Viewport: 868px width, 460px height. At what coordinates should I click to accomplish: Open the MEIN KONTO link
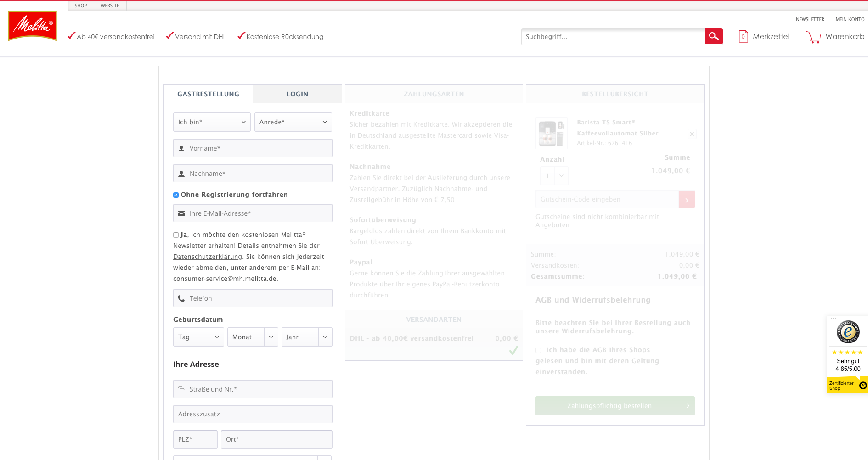(x=850, y=19)
